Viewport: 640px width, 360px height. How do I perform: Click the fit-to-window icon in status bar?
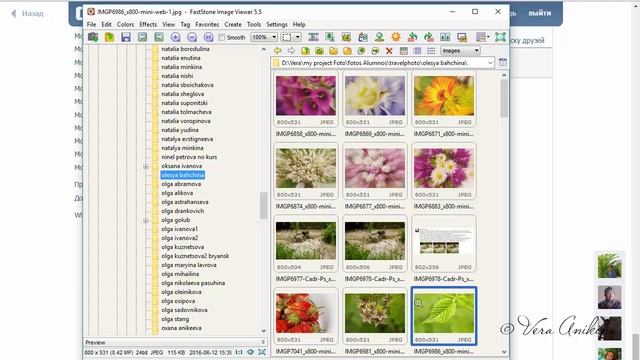point(262,352)
